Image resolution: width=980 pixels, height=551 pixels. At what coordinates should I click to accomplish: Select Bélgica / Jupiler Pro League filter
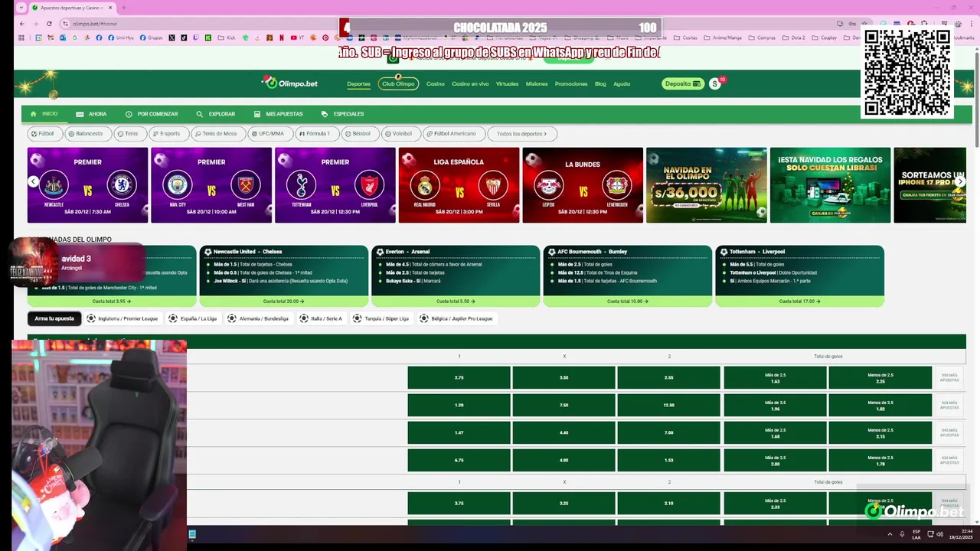[456, 318]
